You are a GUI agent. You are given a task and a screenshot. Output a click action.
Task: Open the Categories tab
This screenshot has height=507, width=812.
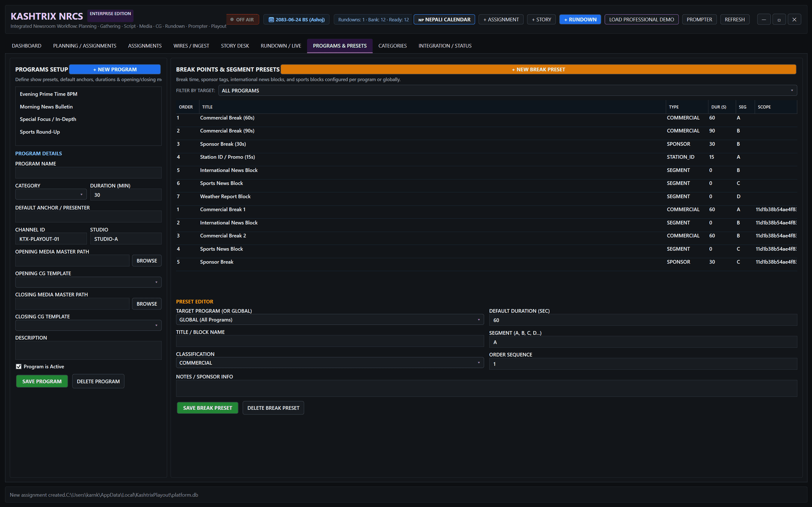[392, 46]
